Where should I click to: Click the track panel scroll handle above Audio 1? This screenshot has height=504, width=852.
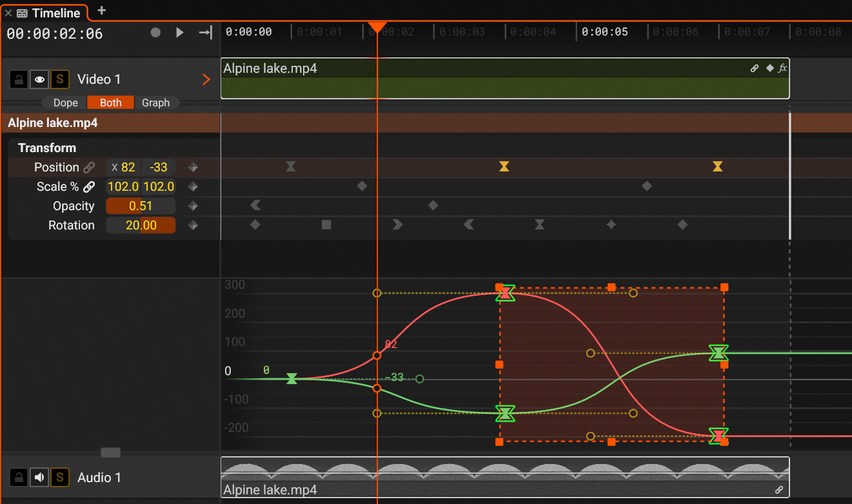tap(110, 452)
